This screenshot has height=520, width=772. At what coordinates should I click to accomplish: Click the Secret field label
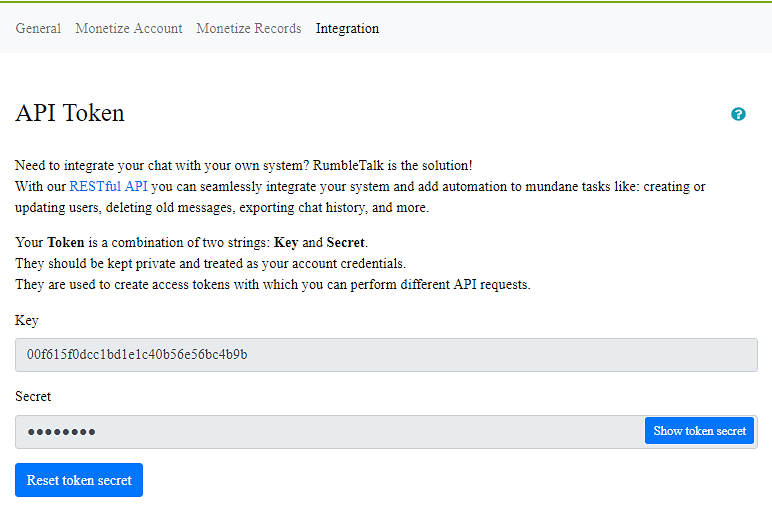point(33,396)
